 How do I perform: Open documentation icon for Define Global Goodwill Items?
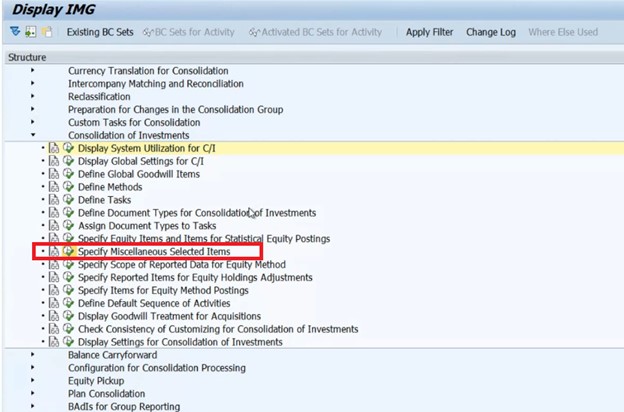[x=54, y=174]
